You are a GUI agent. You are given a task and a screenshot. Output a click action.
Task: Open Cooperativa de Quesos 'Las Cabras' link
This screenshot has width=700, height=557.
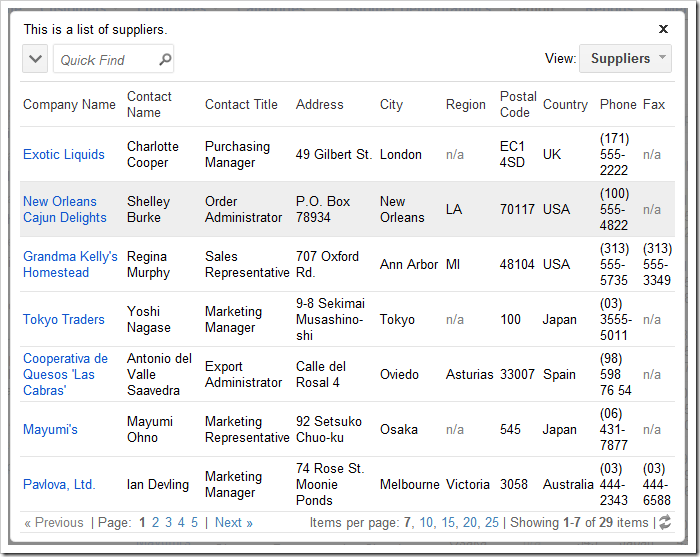(65, 374)
